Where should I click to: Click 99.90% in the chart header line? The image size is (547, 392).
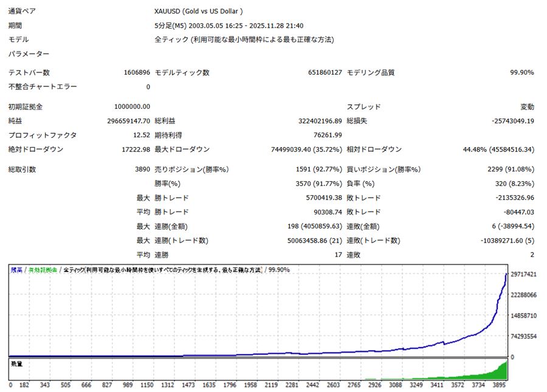coord(279,270)
